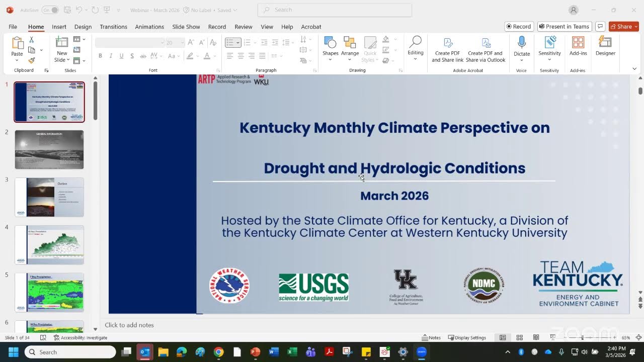
Task: Collapse the ribbon with the chevron
Action: [x=634, y=69]
